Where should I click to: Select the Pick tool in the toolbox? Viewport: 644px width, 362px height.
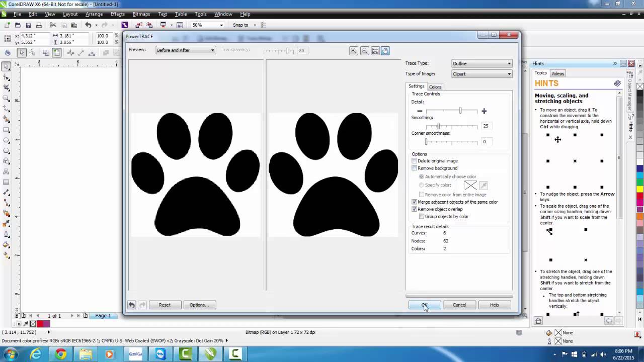pos(7,66)
